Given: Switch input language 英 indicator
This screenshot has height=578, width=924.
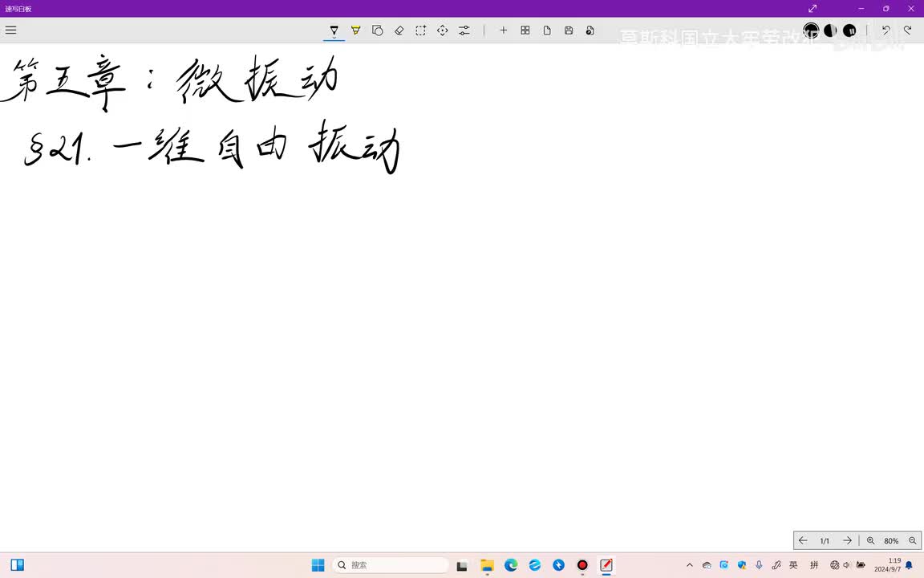Looking at the screenshot, I should pos(794,565).
